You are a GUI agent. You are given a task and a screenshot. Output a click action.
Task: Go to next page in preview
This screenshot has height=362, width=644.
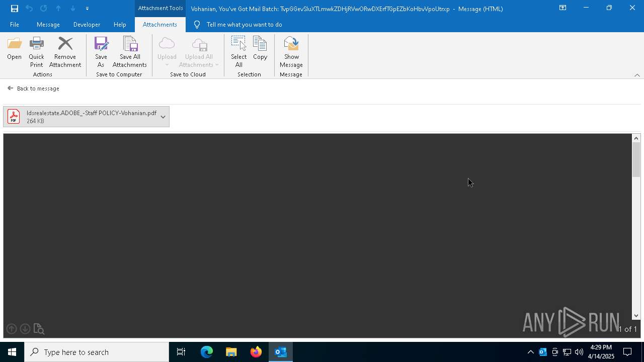(x=25, y=329)
